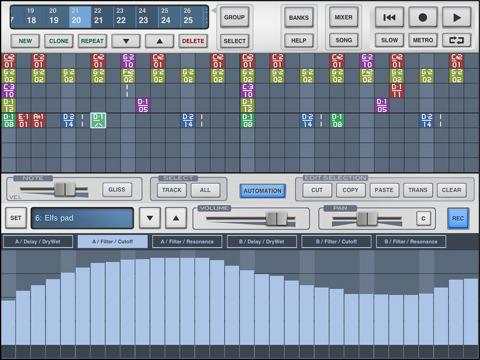Copy the selection with COPY
Image resolution: width=480 pixels, height=360 pixels.
click(x=350, y=190)
